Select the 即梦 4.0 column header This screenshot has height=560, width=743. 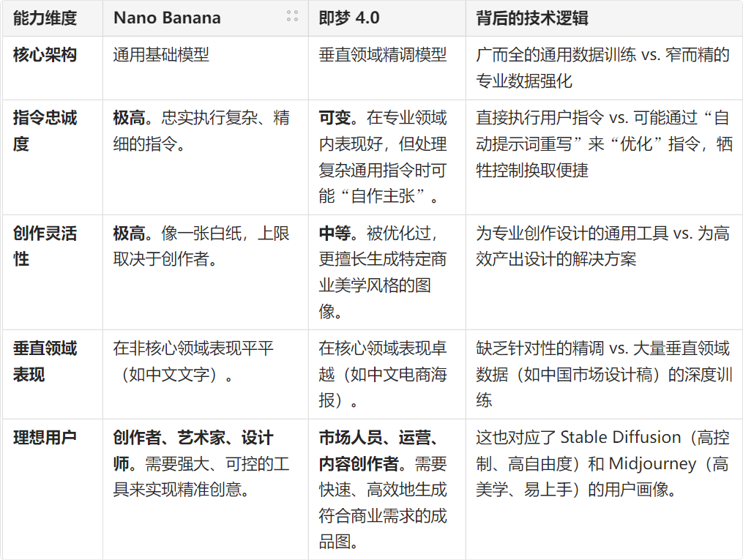pyautogui.click(x=387, y=18)
